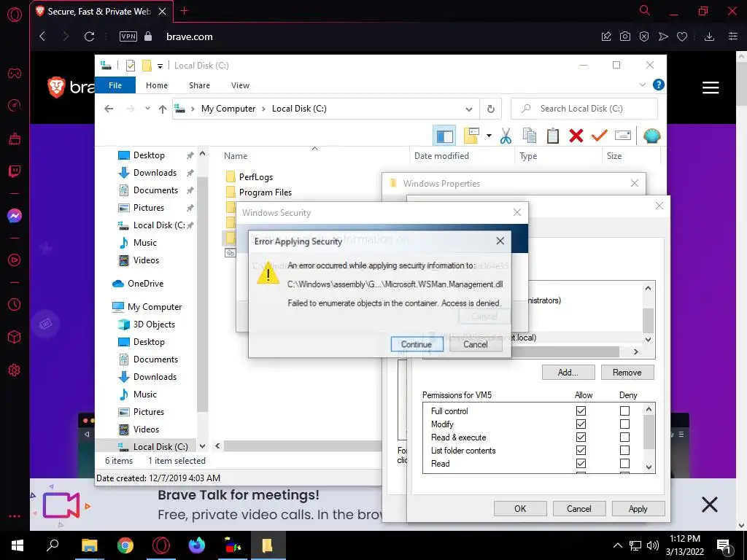Open Explorer help question mark icon
This screenshot has width=747, height=560.
click(659, 85)
